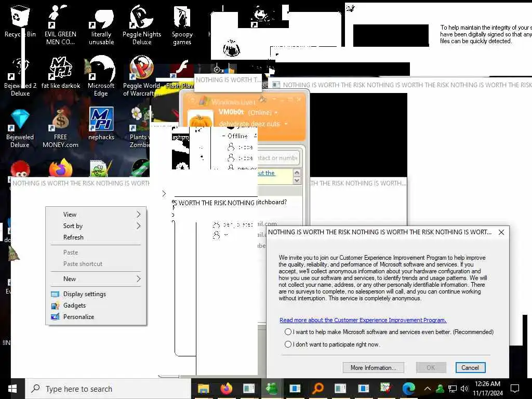Open Peggle Nights Deluxe shortcut

coord(142,24)
